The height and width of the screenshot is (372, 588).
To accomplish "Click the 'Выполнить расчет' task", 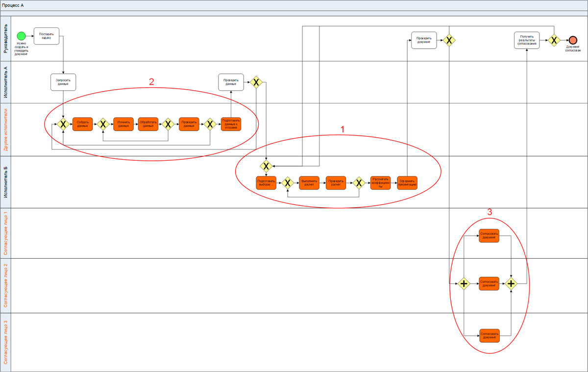I will (x=309, y=183).
